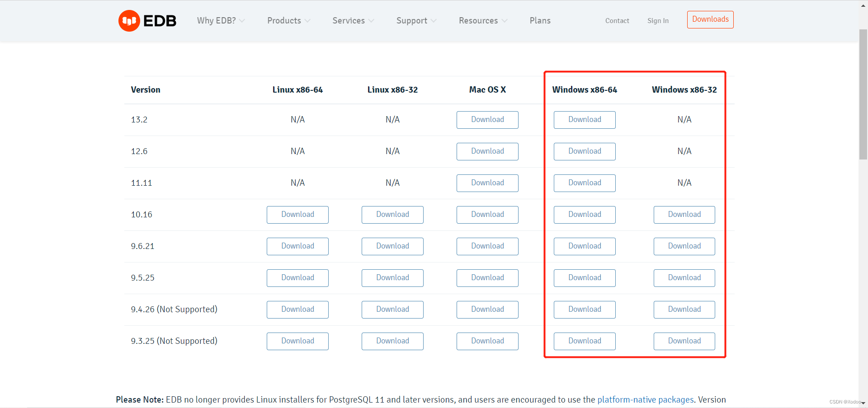Click the orange Downloads button
868x408 pixels.
710,19
